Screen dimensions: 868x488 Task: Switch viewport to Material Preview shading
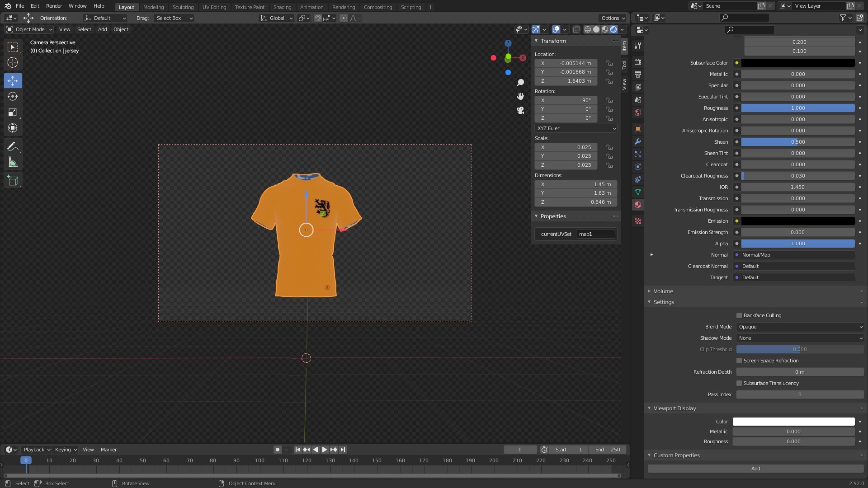point(605,29)
